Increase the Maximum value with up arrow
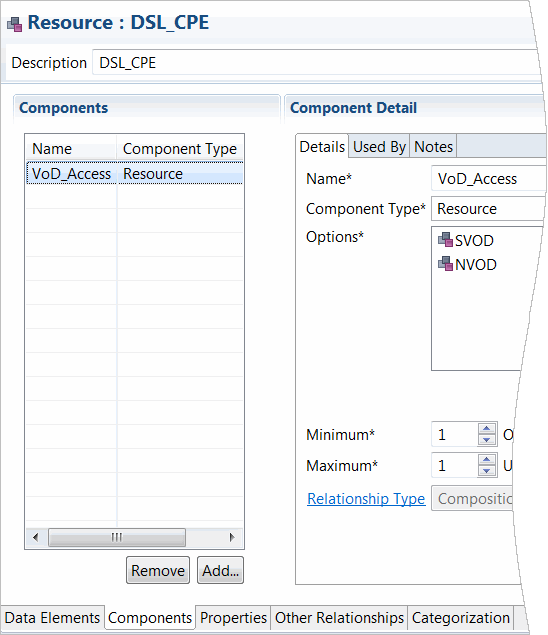This screenshot has width=548, height=635. click(487, 460)
